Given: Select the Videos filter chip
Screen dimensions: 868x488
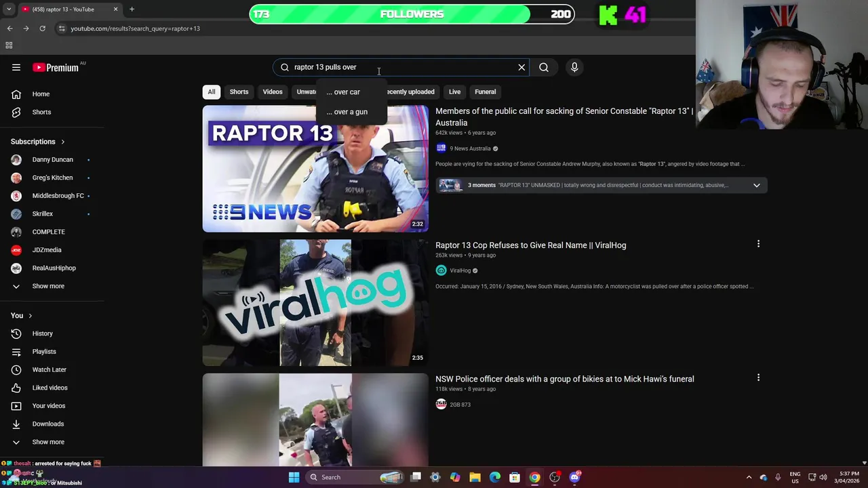Looking at the screenshot, I should pyautogui.click(x=273, y=91).
